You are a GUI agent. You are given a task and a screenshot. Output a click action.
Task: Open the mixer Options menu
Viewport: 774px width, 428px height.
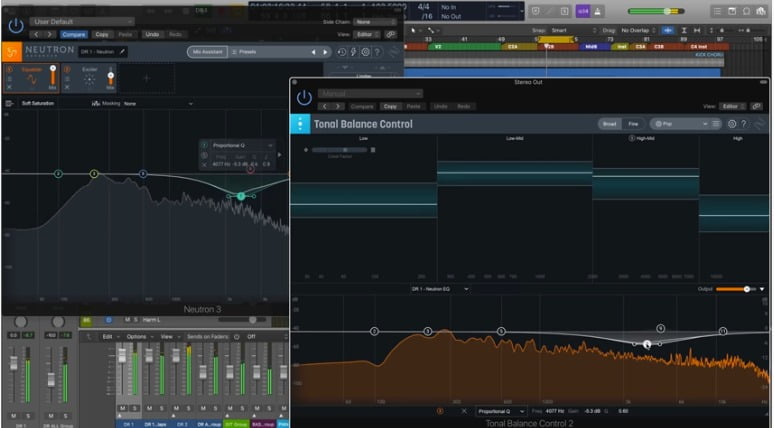click(138, 337)
